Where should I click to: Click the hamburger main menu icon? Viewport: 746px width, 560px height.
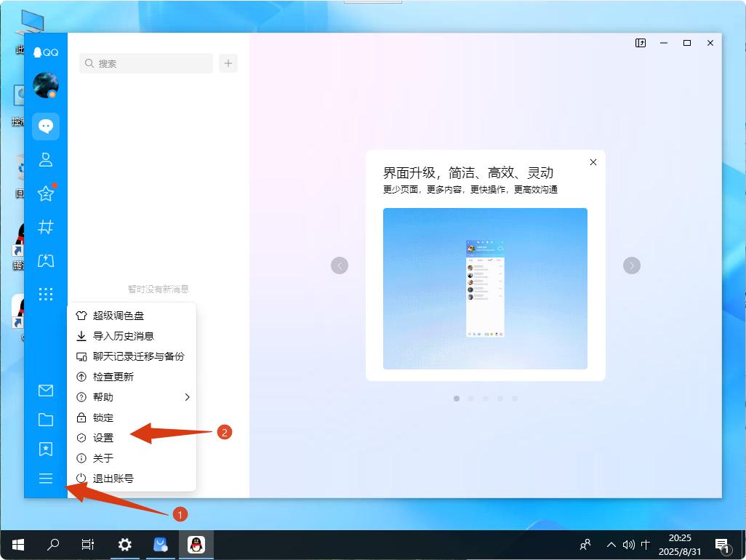pyautogui.click(x=46, y=479)
